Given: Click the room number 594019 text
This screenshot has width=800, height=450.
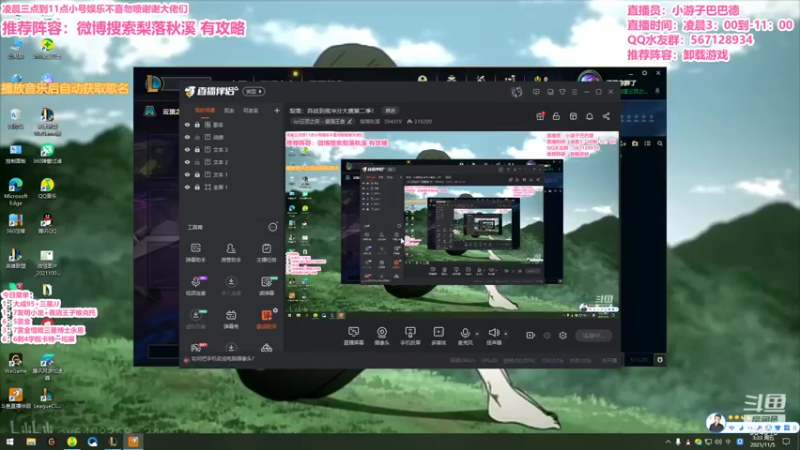Looking at the screenshot, I should pos(393,121).
